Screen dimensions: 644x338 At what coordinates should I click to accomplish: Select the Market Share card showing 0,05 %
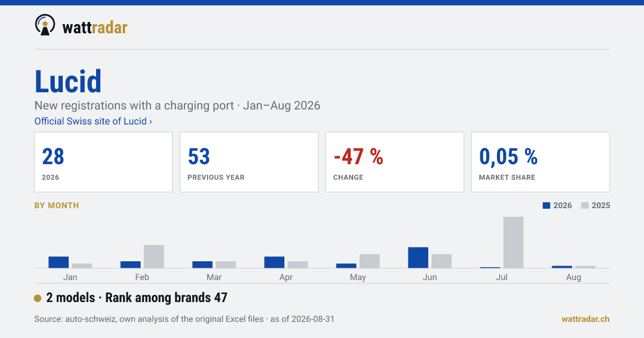pos(540,162)
